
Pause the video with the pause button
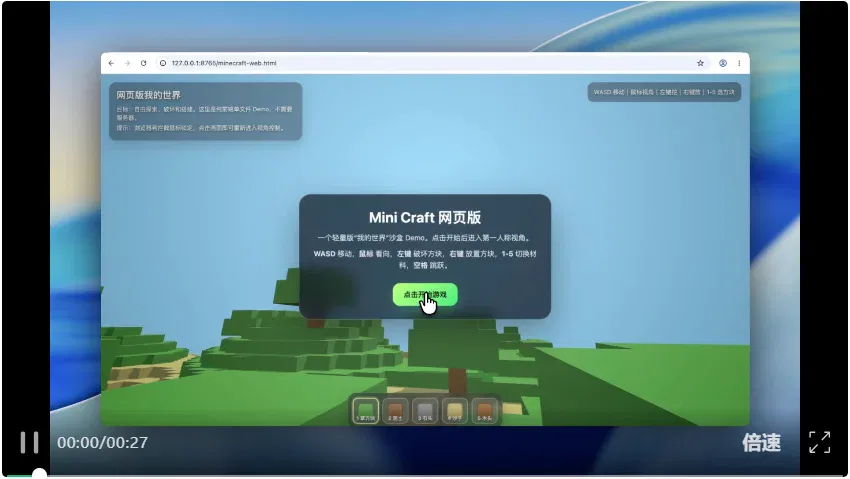29,443
